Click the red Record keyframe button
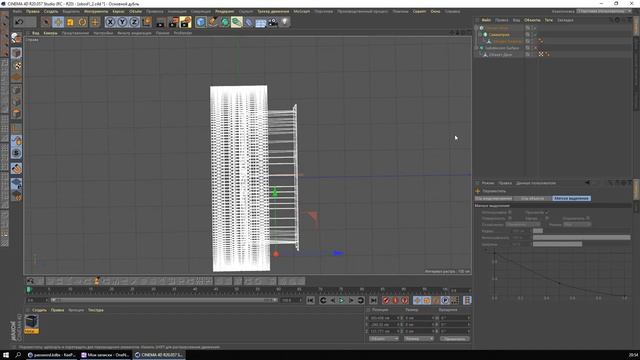 pos(387,300)
